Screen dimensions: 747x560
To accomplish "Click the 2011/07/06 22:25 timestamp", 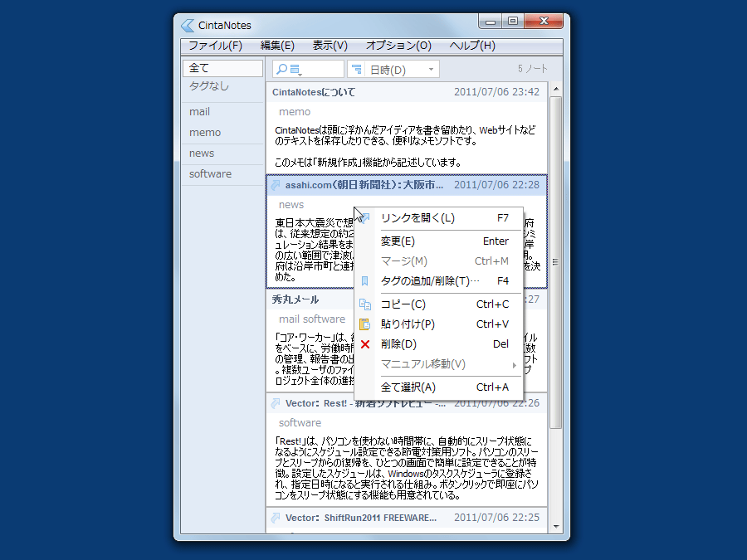I will tap(496, 517).
